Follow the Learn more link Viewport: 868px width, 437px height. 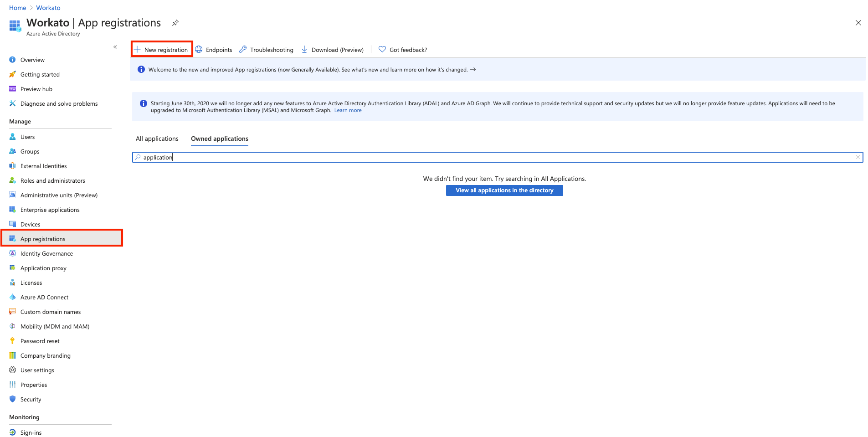tap(348, 110)
